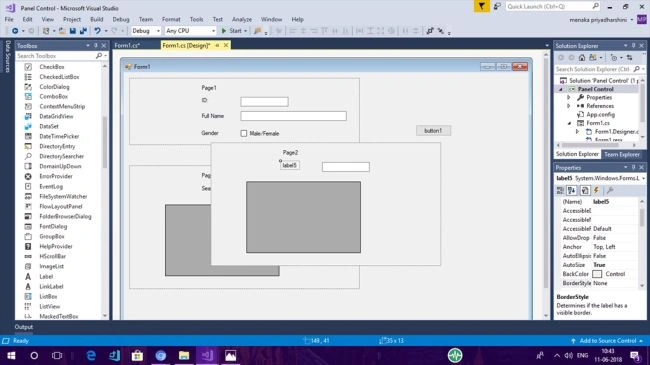Select the GroupBox control in Toolbox

click(52, 236)
